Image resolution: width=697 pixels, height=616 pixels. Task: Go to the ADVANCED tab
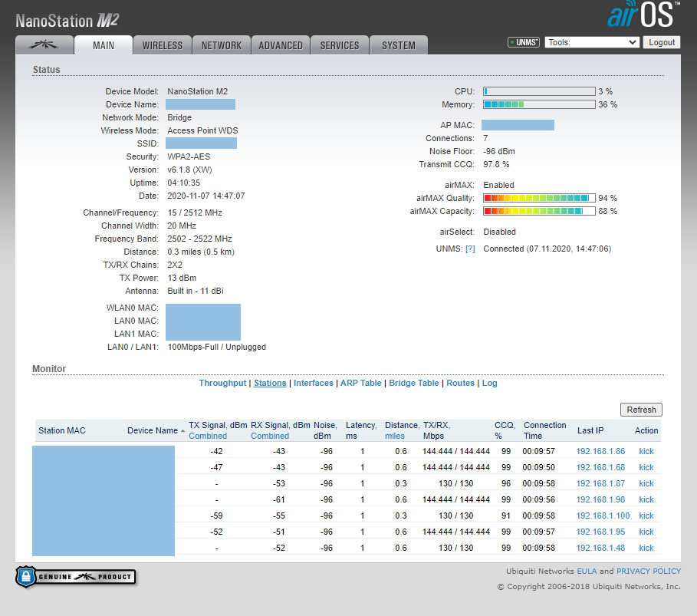(280, 45)
